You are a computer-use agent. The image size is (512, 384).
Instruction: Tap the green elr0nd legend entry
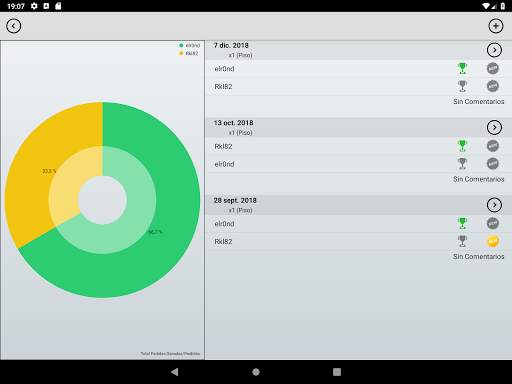coord(189,45)
